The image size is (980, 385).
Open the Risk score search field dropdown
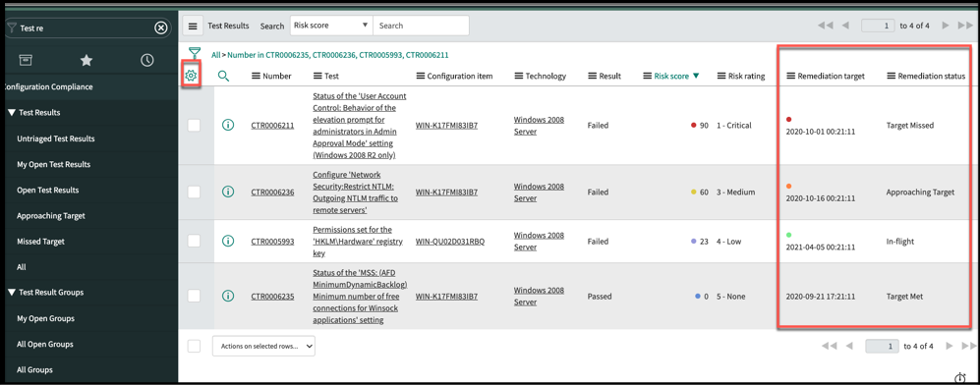331,26
